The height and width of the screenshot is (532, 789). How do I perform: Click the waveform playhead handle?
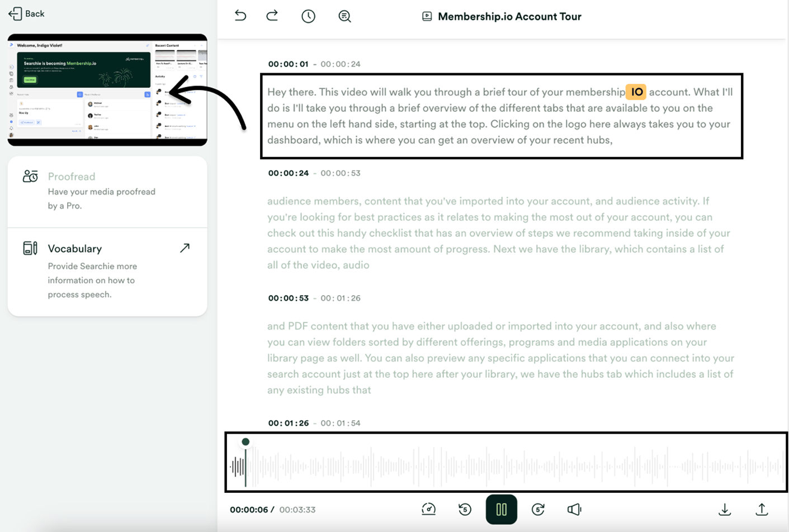(245, 442)
